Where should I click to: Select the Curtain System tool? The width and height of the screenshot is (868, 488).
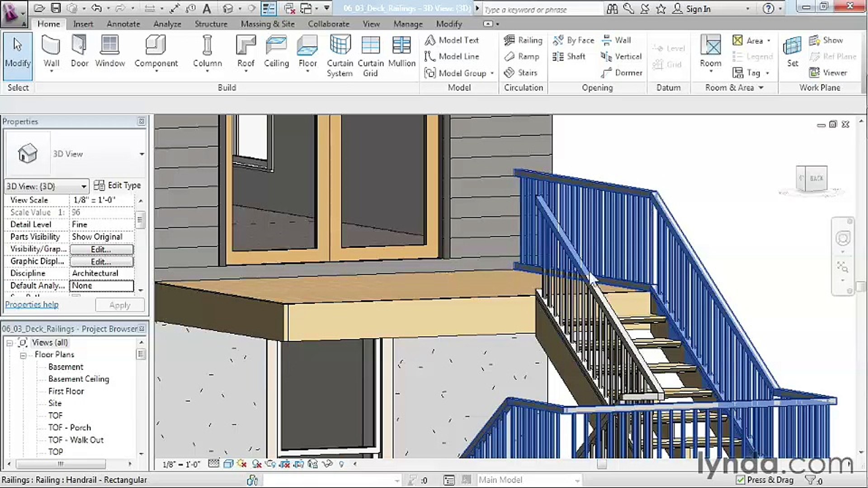coord(340,56)
